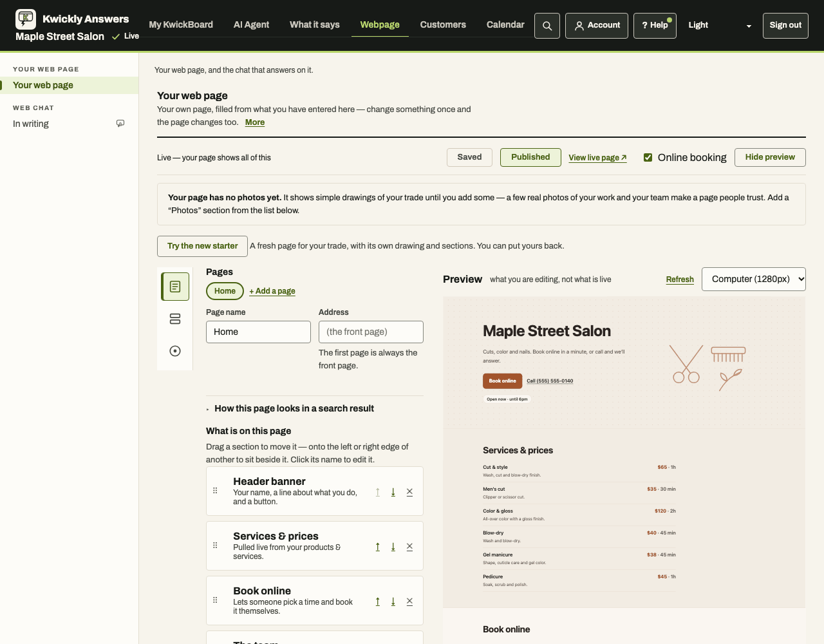Click the Services & prices section drag handle
This screenshot has width=824, height=644.
coord(215,545)
